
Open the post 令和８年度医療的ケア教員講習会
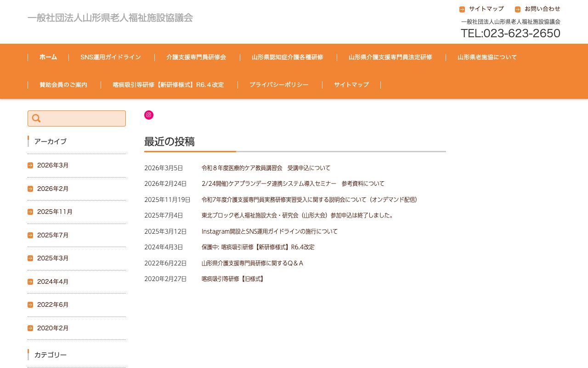tap(266, 168)
